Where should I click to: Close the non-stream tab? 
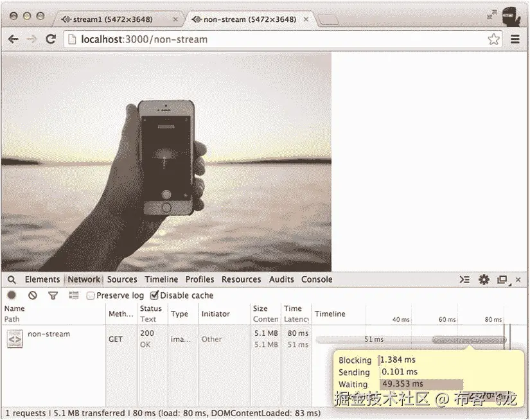(306, 20)
